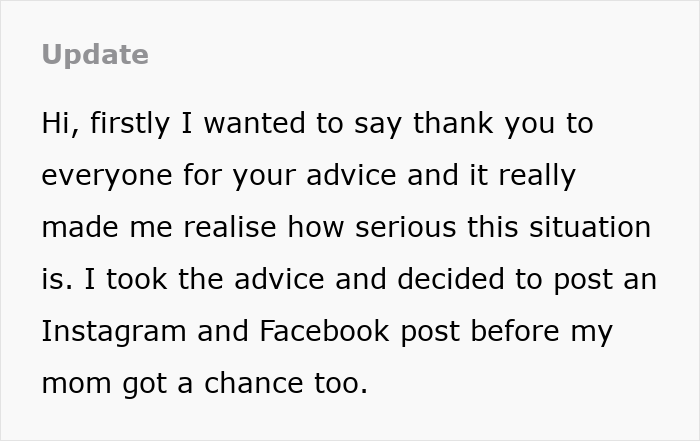Click the greeting "Hi," at paragraph start

point(60,124)
